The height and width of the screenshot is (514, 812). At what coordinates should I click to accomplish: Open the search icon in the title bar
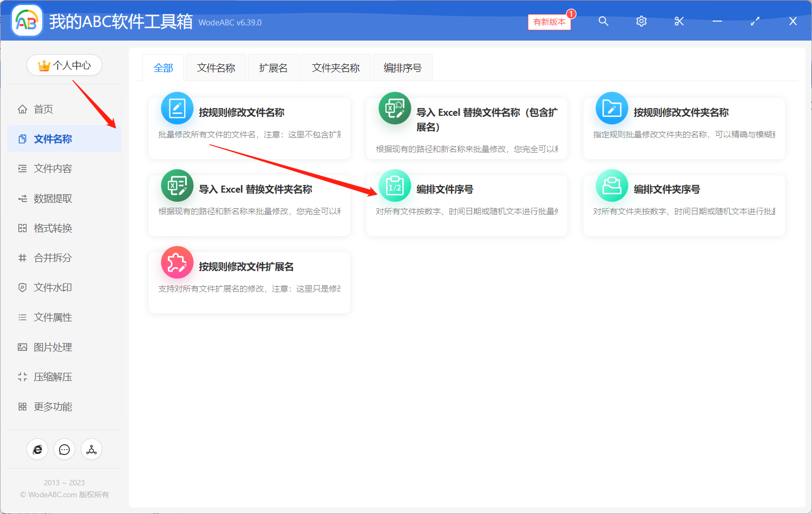(x=603, y=21)
